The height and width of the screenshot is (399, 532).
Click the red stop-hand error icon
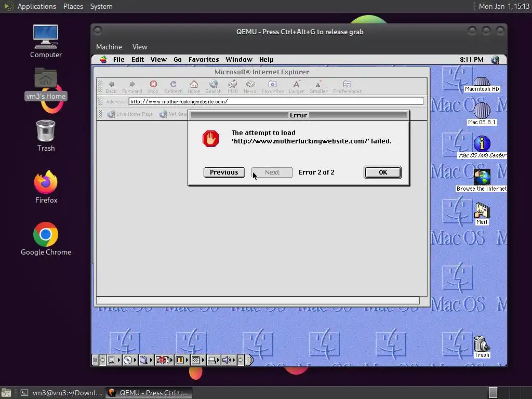tap(211, 138)
